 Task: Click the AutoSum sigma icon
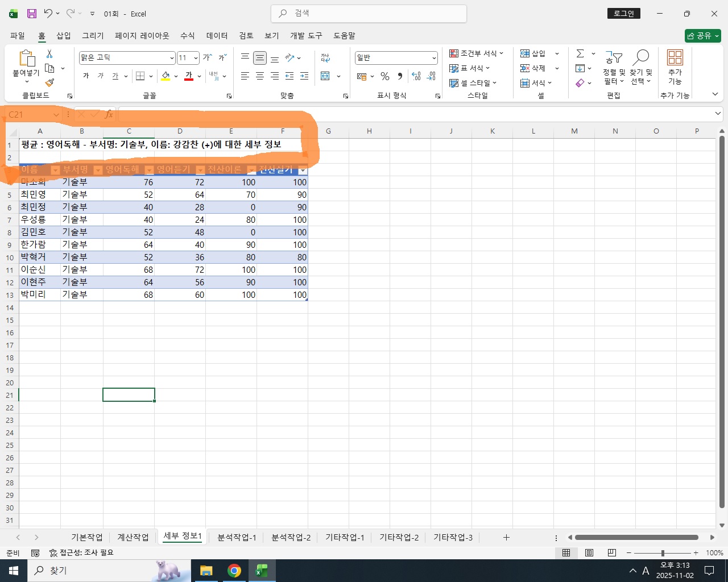580,53
